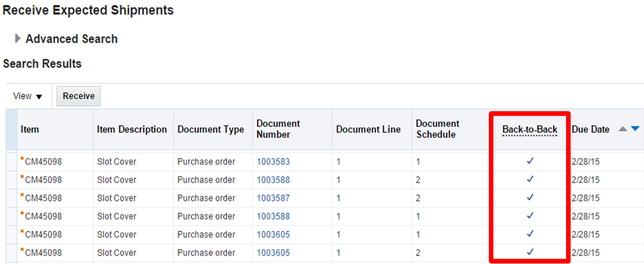644x264 pixels.
Task: Open the View dropdown menu
Action: click(x=28, y=96)
